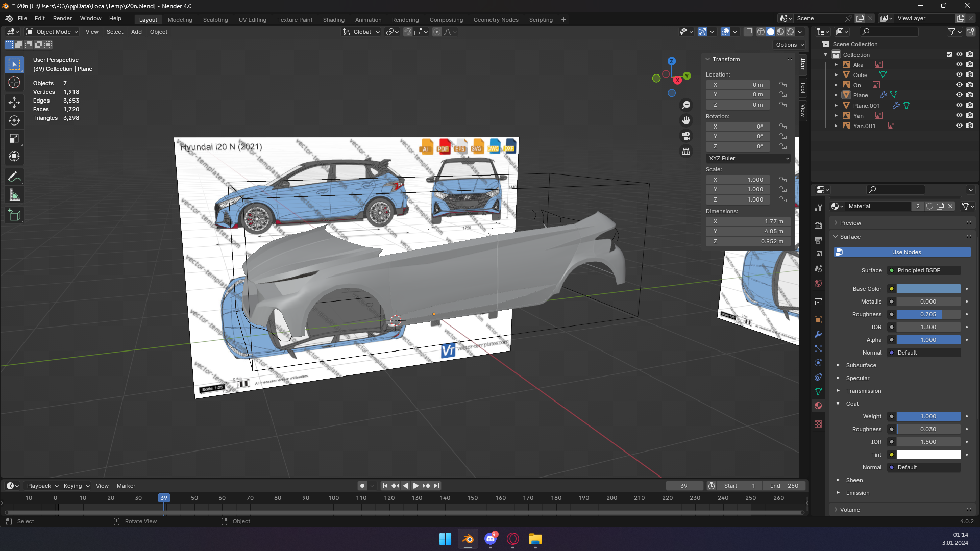Select the Move tool in toolbar
The height and width of the screenshot is (551, 980).
tap(14, 102)
